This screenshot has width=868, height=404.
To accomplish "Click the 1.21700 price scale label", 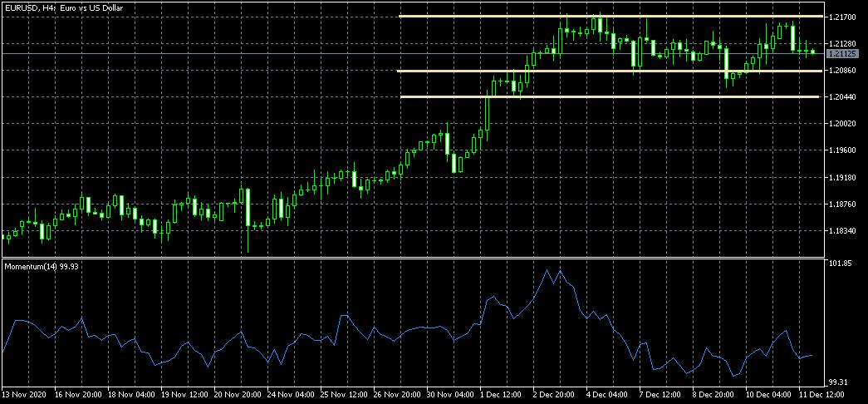I will pos(841,17).
